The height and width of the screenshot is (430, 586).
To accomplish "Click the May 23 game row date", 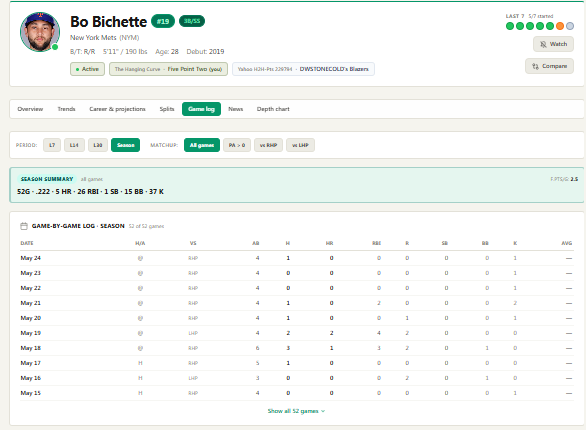I will [31, 273].
